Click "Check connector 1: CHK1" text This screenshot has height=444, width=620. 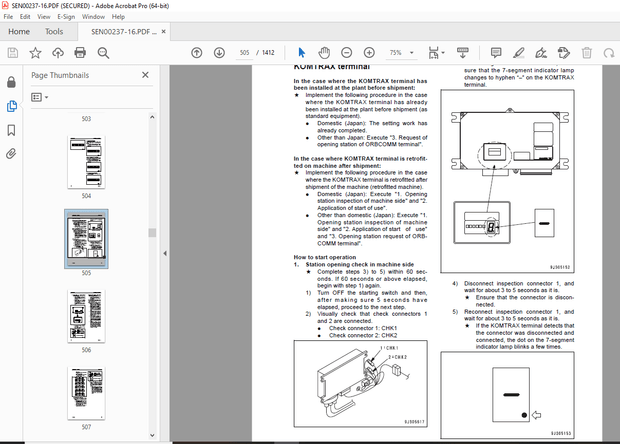[363, 328]
